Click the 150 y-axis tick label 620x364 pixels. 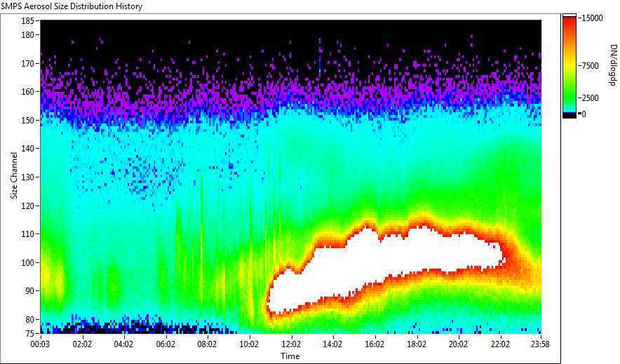(x=27, y=120)
